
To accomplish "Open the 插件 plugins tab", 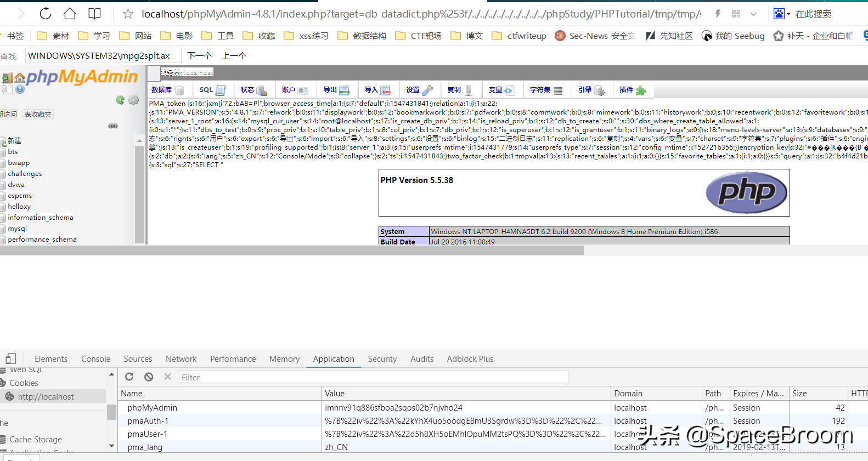I will [x=633, y=90].
